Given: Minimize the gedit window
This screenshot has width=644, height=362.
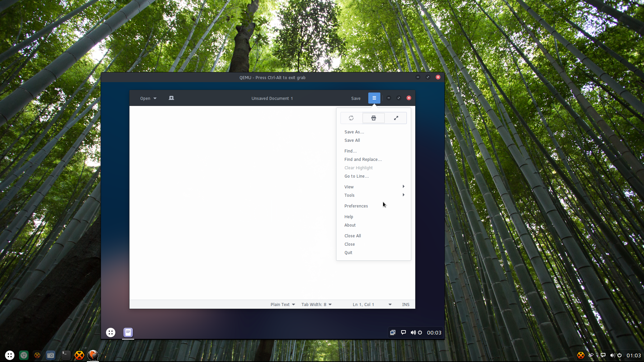Looking at the screenshot, I should (389, 98).
